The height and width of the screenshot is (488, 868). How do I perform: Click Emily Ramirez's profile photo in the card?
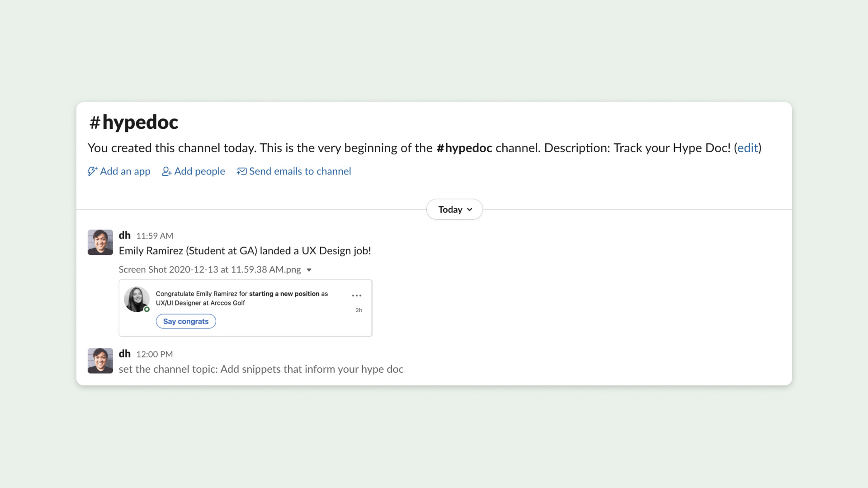click(137, 299)
